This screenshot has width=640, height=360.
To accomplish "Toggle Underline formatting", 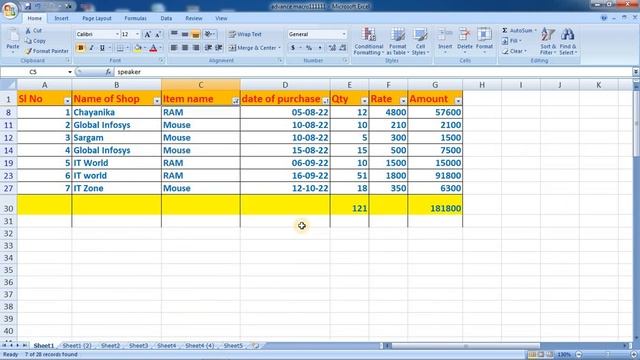I will pyautogui.click(x=102, y=48).
